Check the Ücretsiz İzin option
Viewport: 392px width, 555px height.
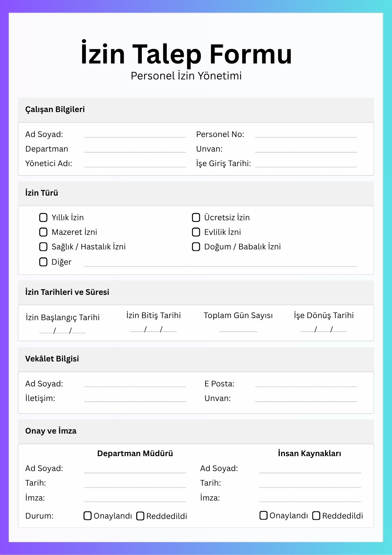click(x=196, y=217)
